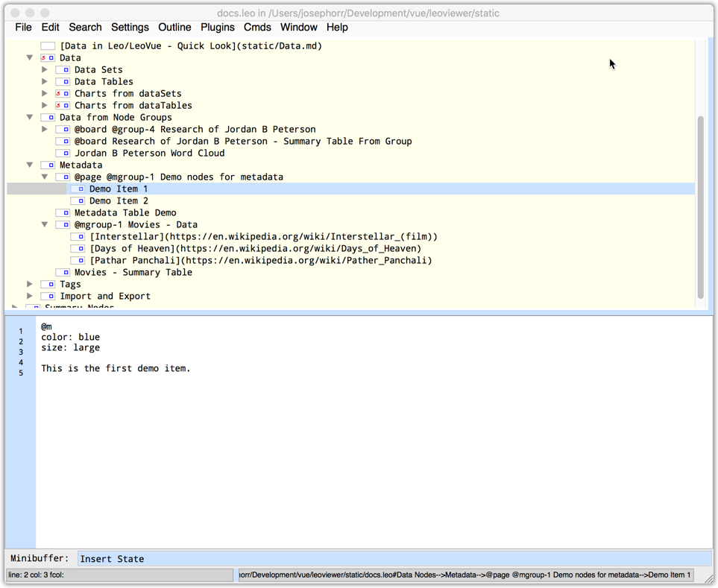Click icon box of @board @group-4 Research node
Viewport: 718px width, 588px height.
63,129
